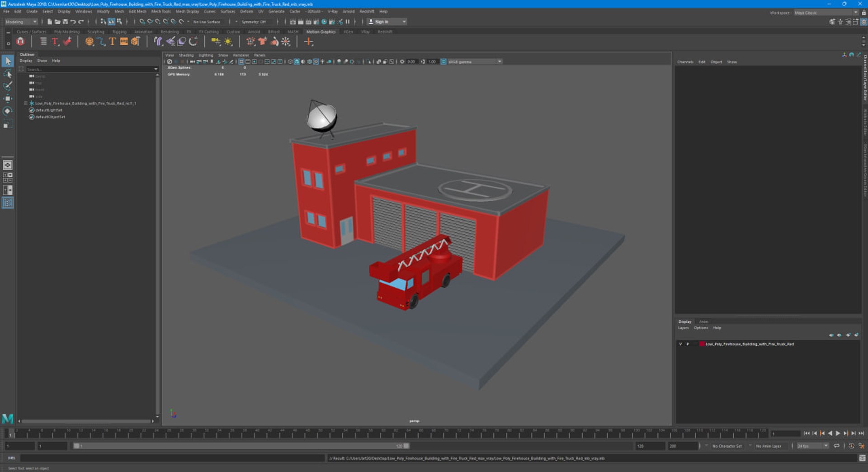Toggle loop playback mode button

click(x=837, y=446)
